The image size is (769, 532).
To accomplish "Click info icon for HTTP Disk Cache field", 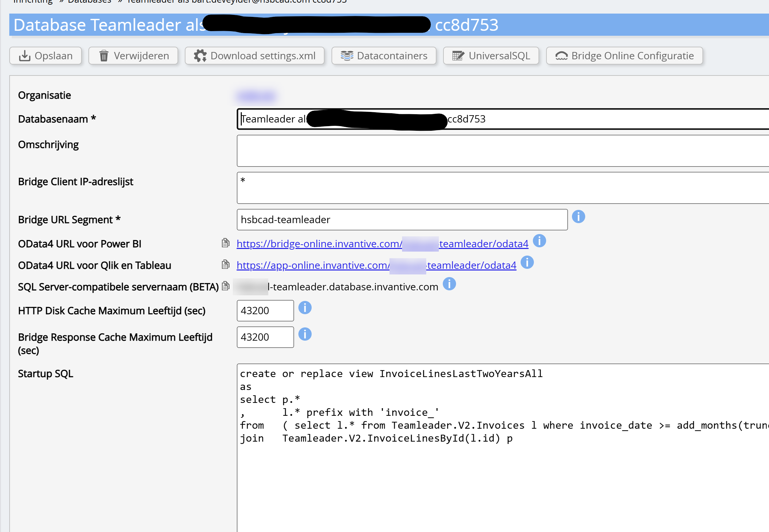I will click(305, 308).
